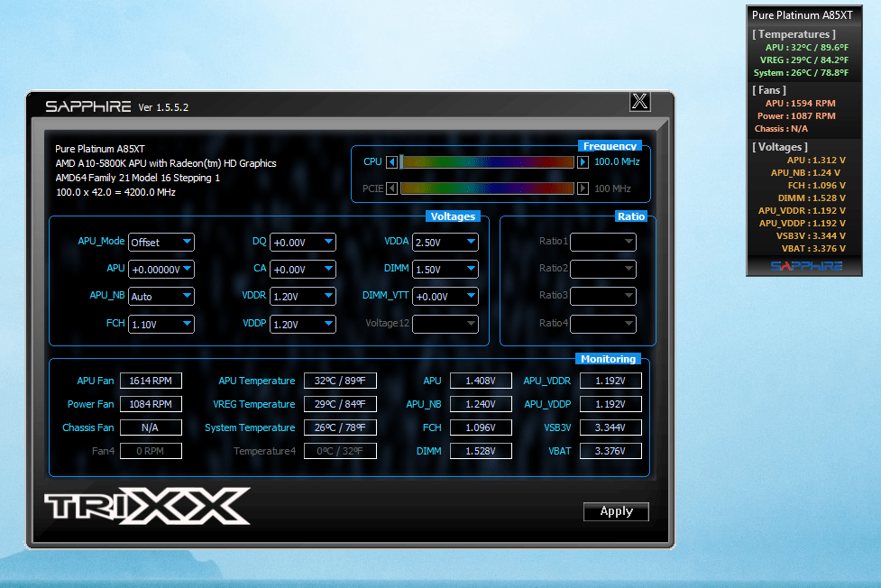
Task: Click the VREG Temperature 29°C value
Action: 340,404
